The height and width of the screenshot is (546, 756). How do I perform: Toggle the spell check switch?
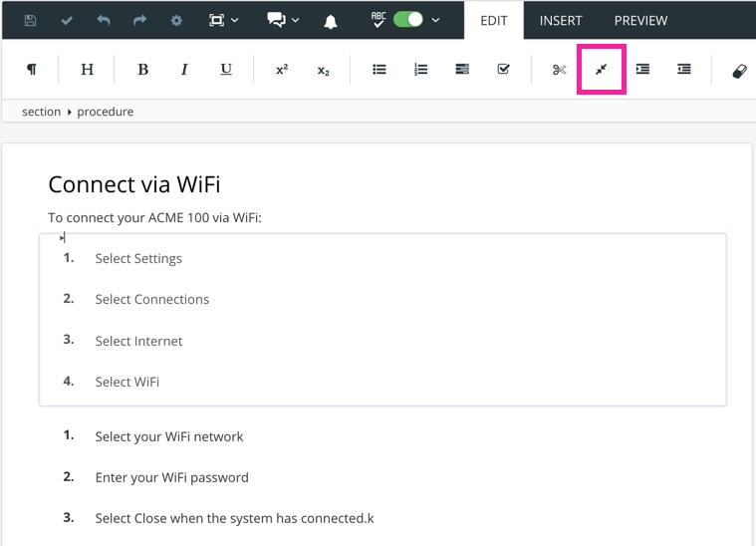[x=408, y=20]
